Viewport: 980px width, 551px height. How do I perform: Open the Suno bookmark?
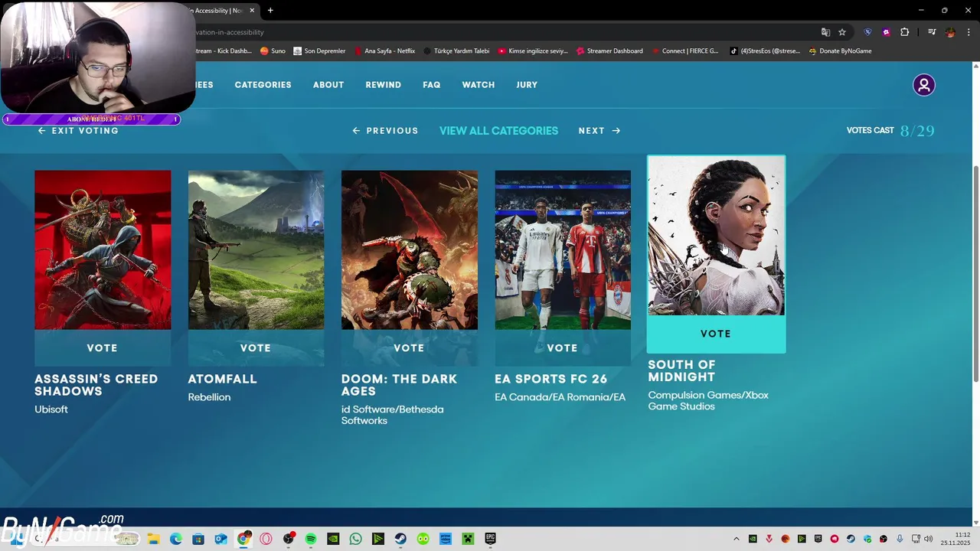[x=273, y=51]
